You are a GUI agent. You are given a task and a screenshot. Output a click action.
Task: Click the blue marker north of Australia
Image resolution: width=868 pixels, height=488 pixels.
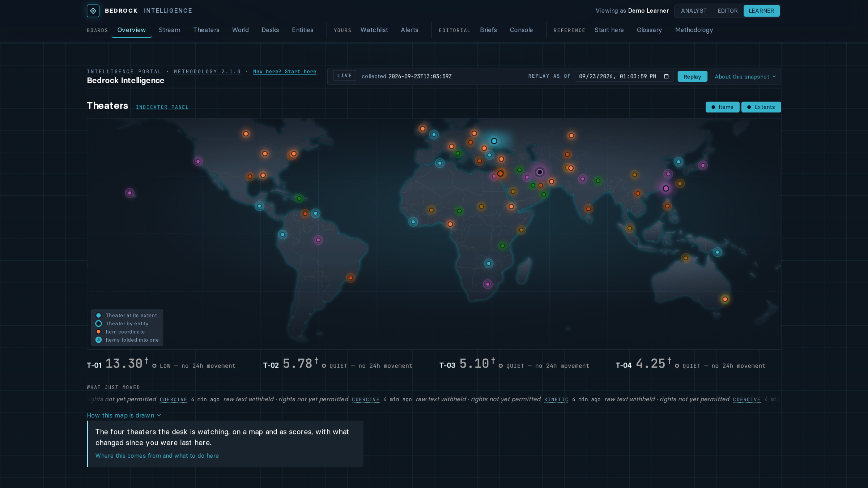[718, 252]
